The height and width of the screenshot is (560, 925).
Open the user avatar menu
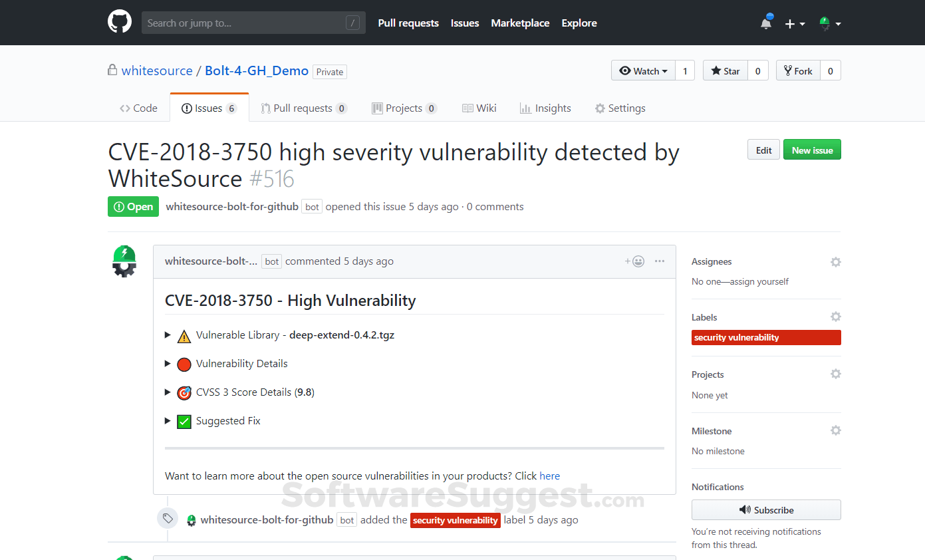pyautogui.click(x=830, y=23)
